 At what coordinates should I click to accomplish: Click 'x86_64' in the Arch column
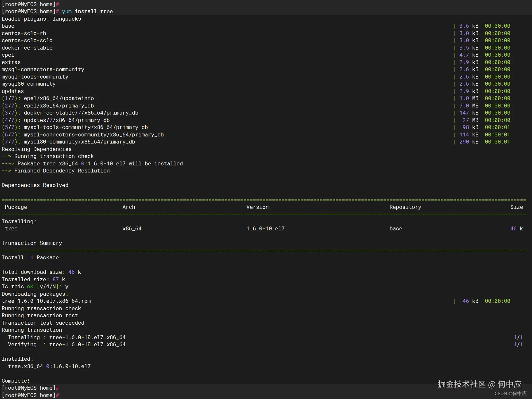(132, 229)
